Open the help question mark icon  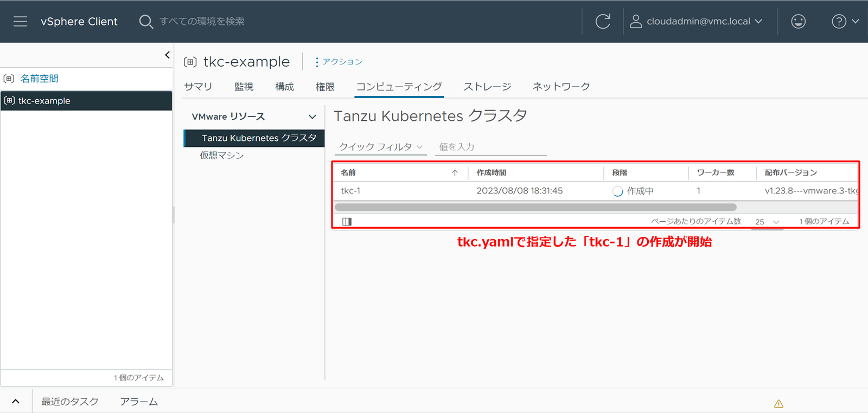[839, 21]
